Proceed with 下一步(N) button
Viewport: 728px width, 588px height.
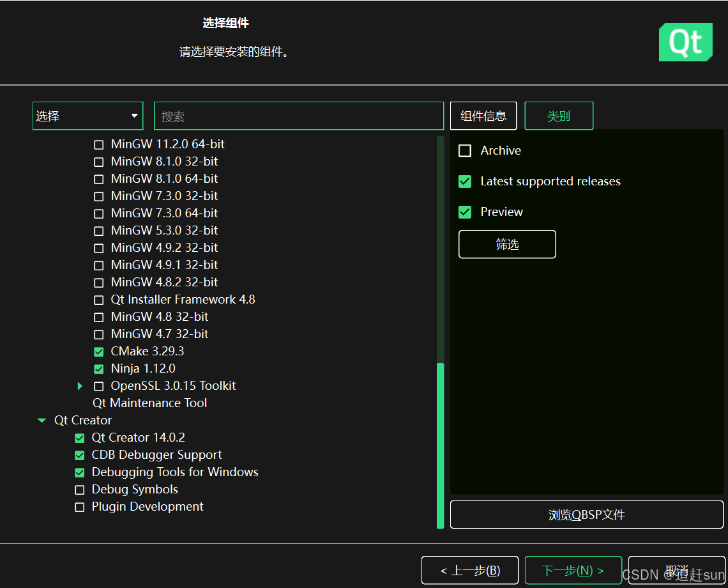click(x=573, y=571)
